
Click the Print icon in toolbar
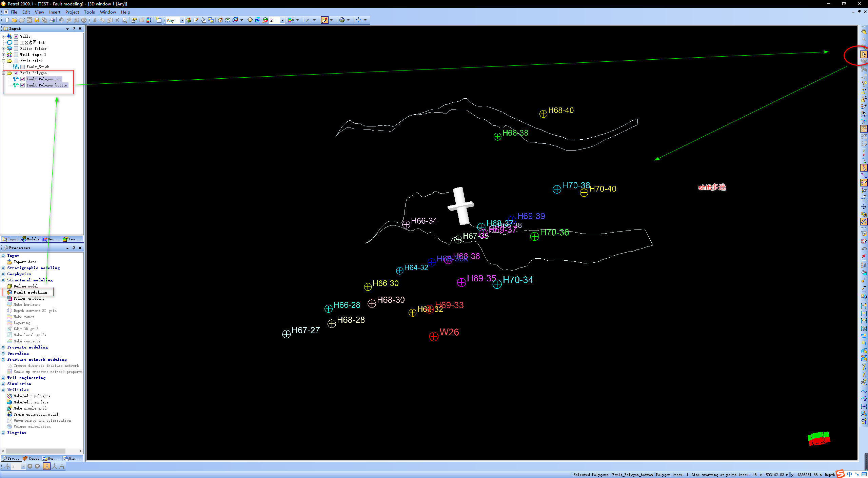click(x=52, y=20)
